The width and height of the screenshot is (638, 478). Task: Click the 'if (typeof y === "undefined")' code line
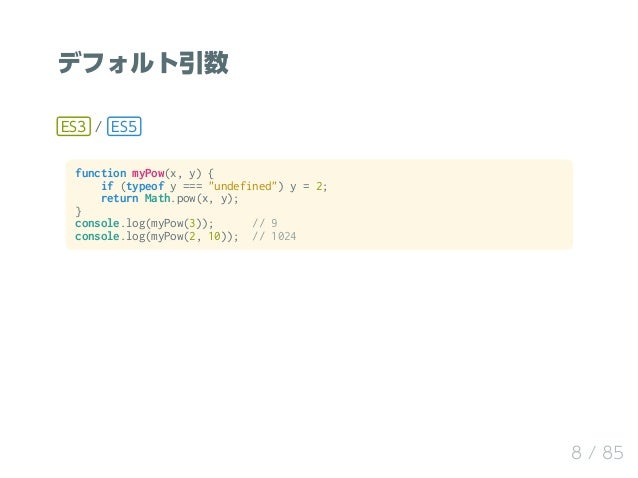pyautogui.click(x=214, y=186)
